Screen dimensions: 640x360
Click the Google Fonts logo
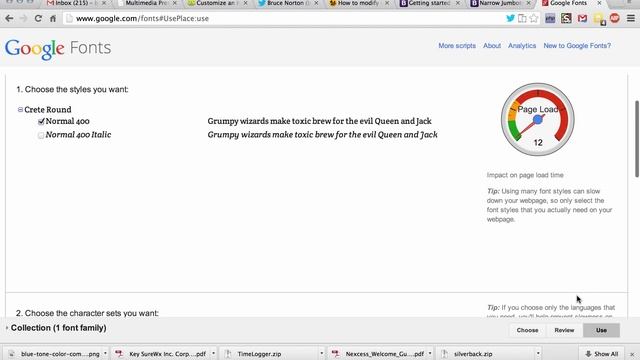[58, 48]
